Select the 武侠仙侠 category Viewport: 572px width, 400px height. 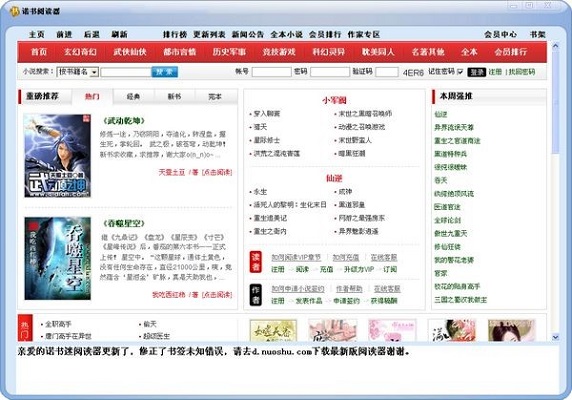coord(130,52)
